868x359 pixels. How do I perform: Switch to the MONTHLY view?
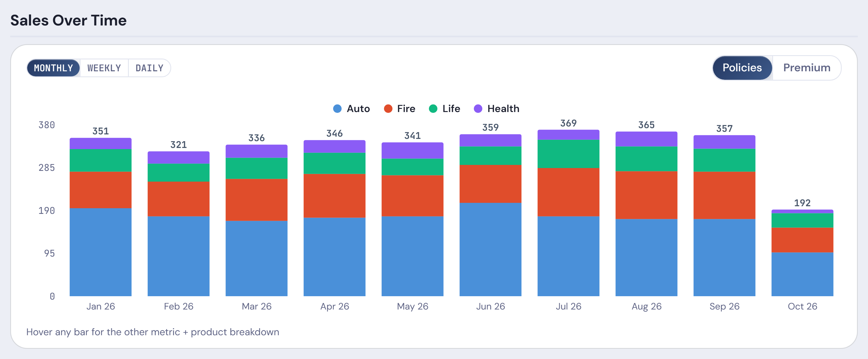point(53,68)
